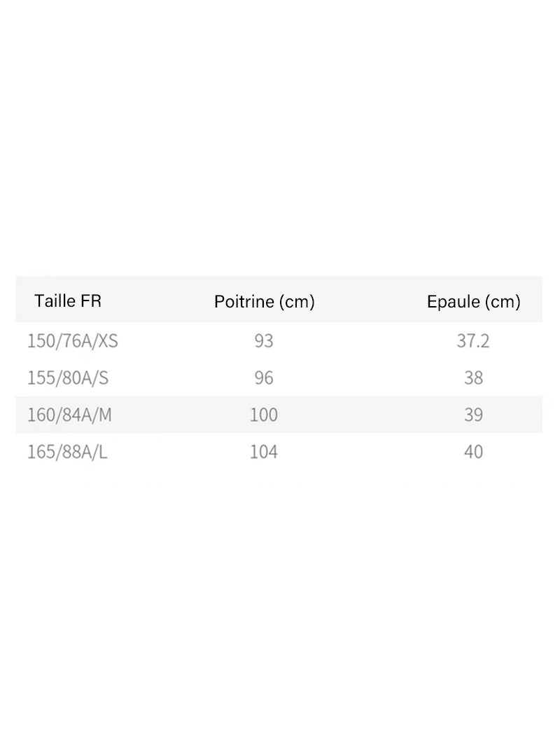Click shoulder value 40

pyautogui.click(x=473, y=452)
